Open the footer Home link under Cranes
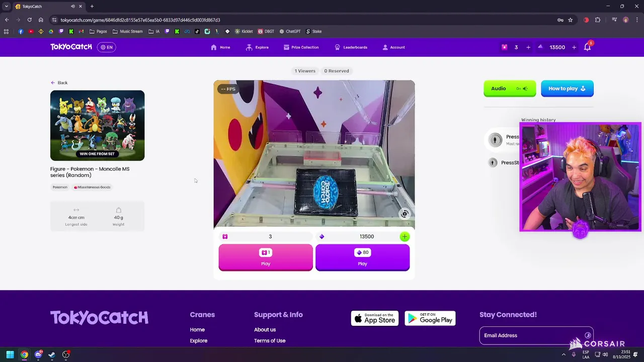 point(197,330)
